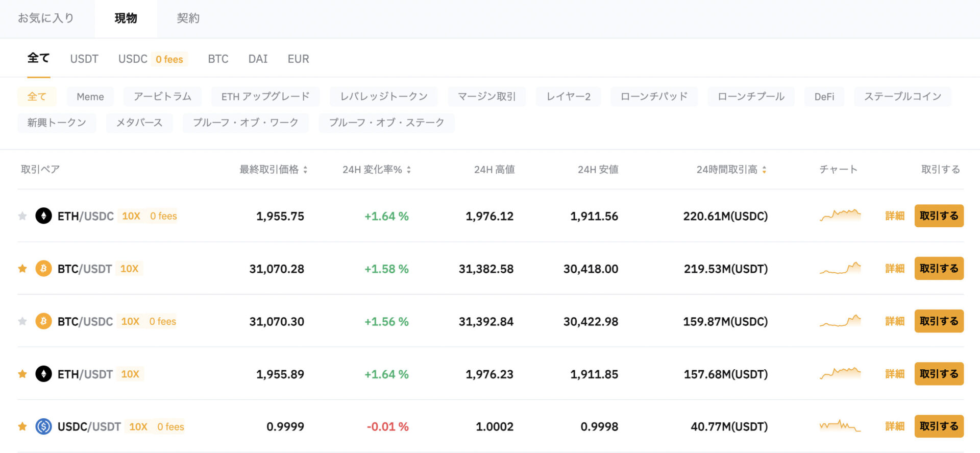Open 詳細 link for ETH/USDC
Image resolution: width=980 pixels, height=453 pixels.
895,216
